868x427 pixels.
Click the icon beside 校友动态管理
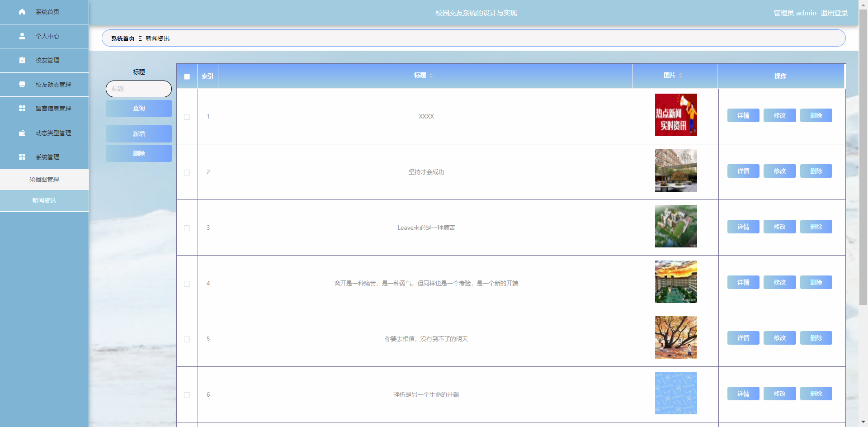click(22, 85)
